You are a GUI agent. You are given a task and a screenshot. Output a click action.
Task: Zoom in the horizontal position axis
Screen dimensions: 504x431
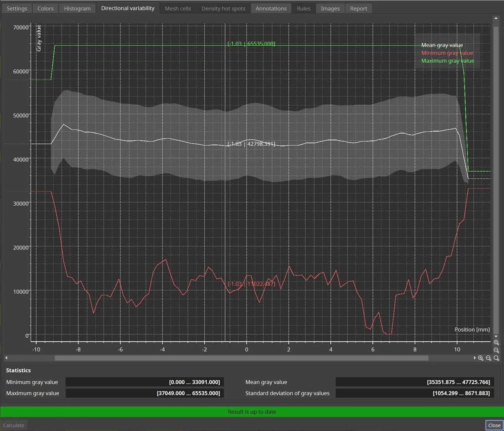(x=481, y=358)
